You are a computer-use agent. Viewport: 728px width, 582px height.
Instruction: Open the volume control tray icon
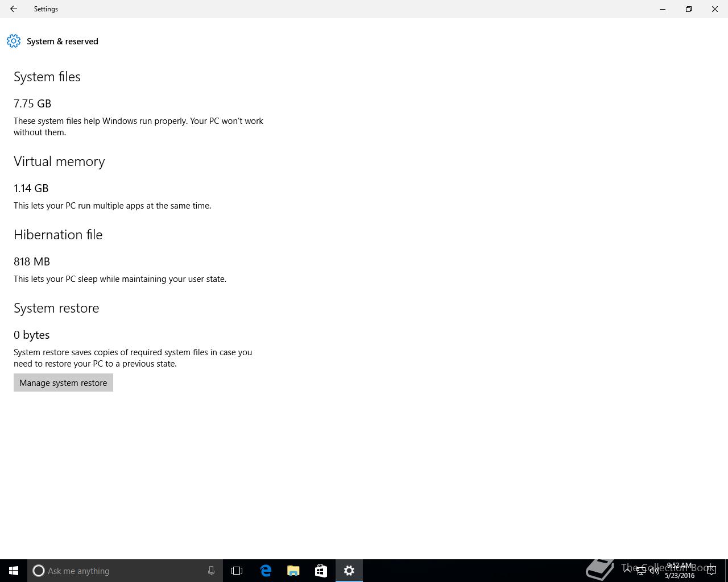tap(654, 571)
